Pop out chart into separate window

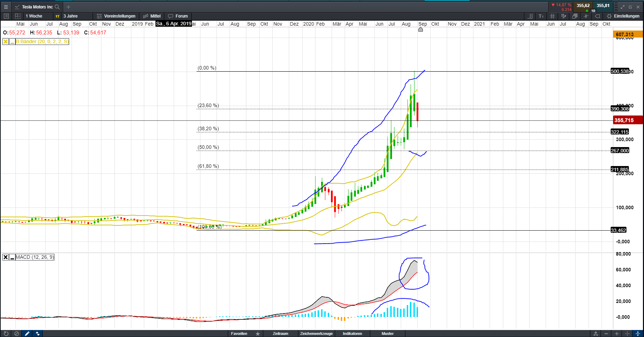[630, 7]
